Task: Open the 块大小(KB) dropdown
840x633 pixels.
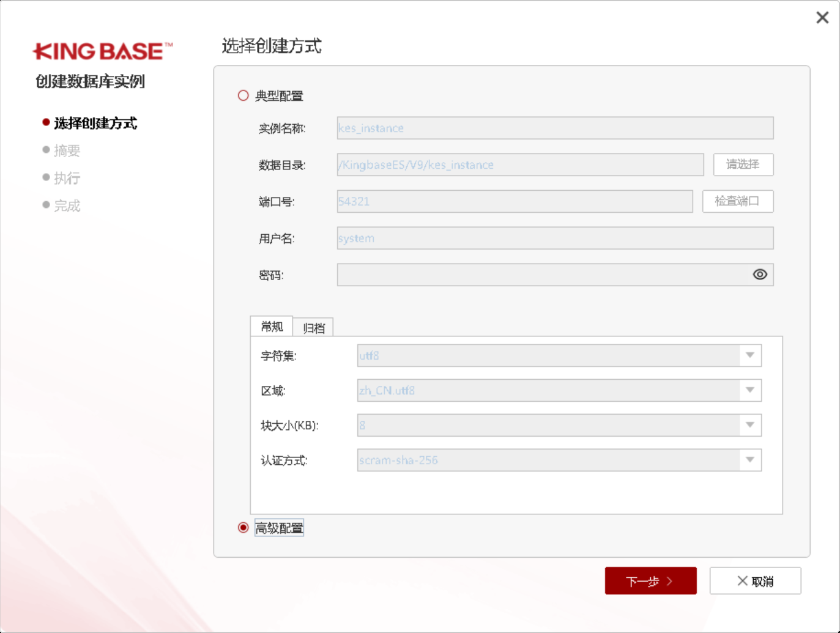Action: click(x=750, y=425)
